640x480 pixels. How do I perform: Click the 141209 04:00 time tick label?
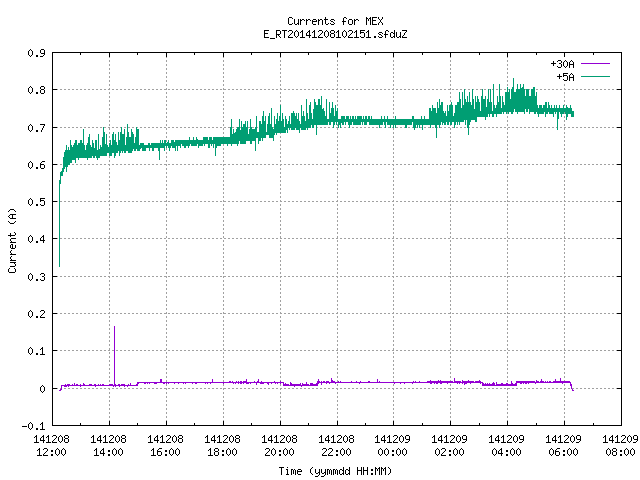pyautogui.click(x=507, y=445)
